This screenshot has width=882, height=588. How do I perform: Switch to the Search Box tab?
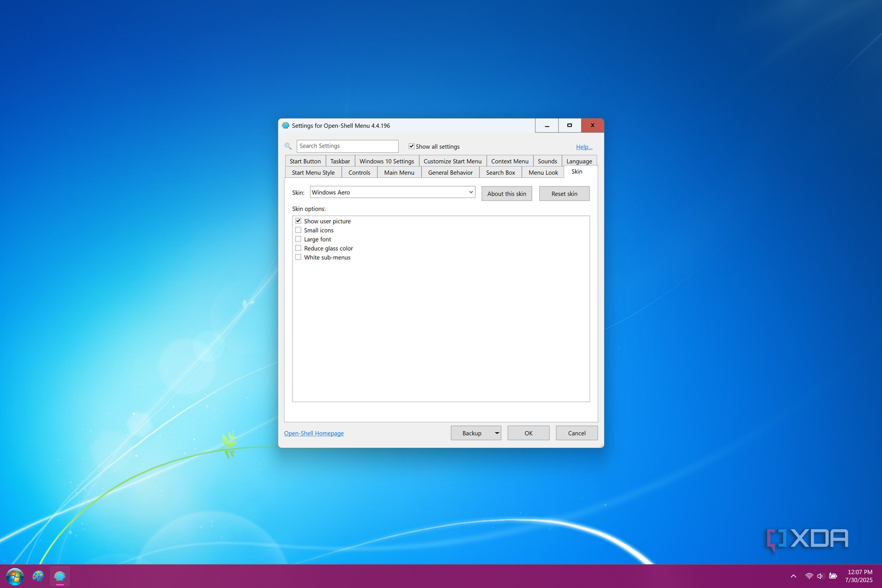500,173
